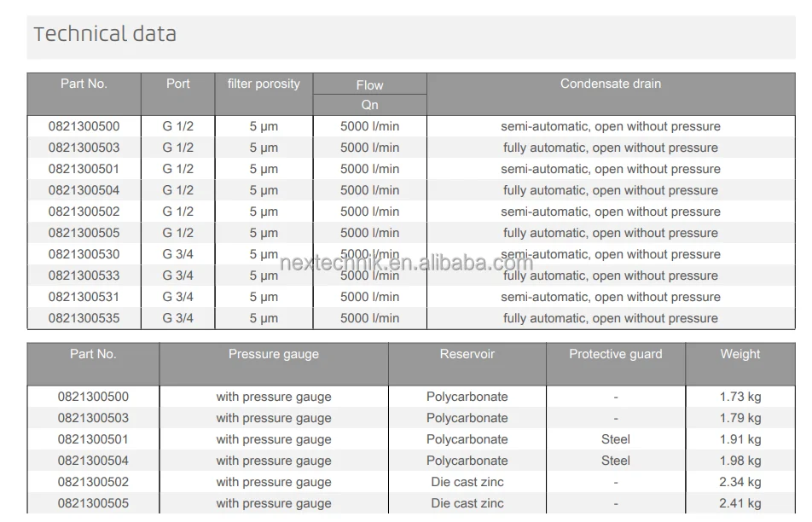Select the 1.91 kg weight cell
This screenshot has height=522, width=812.
(x=739, y=439)
